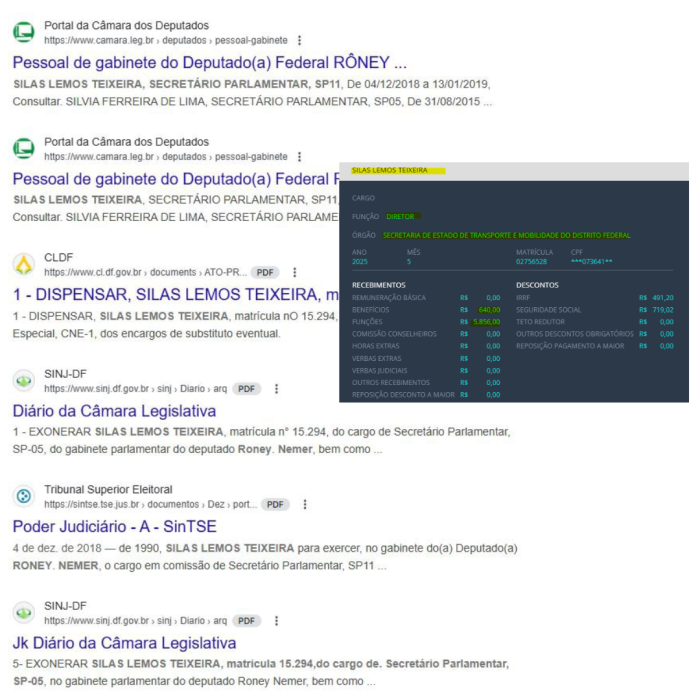Open more options for SINJ-DF 'Diário da Câmara' result
Screen dimensions: 700x700
[x=276, y=389]
